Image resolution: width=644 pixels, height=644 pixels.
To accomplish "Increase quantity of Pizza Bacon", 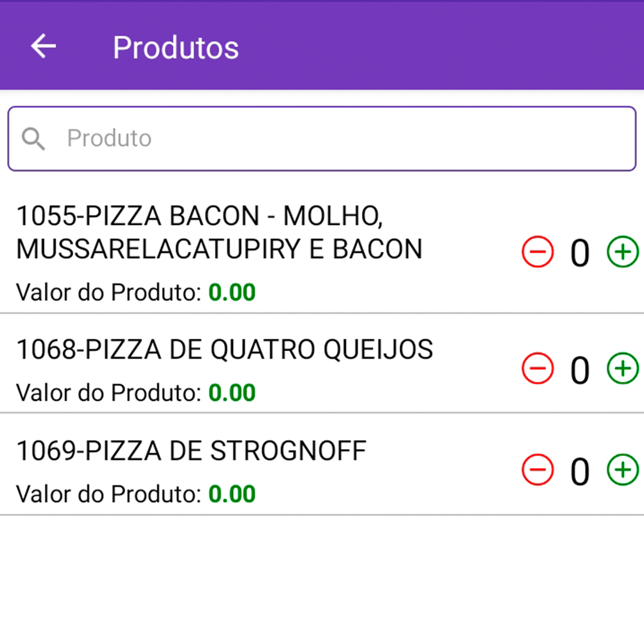I will pos(623,252).
